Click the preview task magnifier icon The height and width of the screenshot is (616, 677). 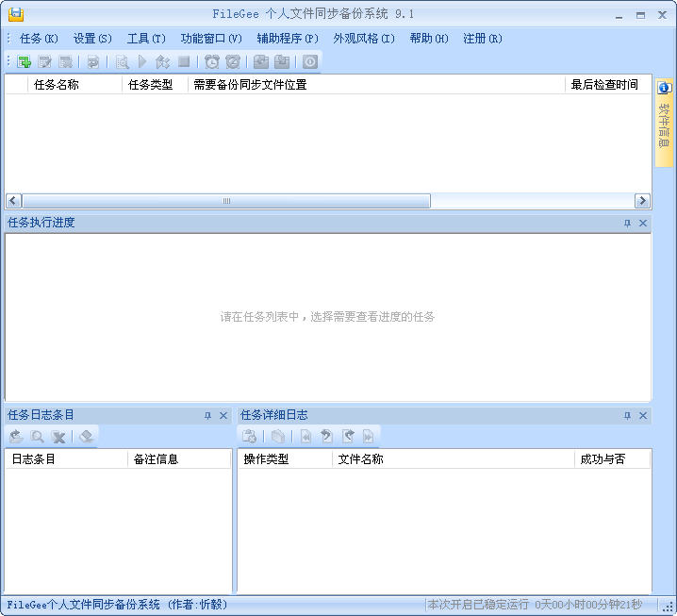[123, 61]
